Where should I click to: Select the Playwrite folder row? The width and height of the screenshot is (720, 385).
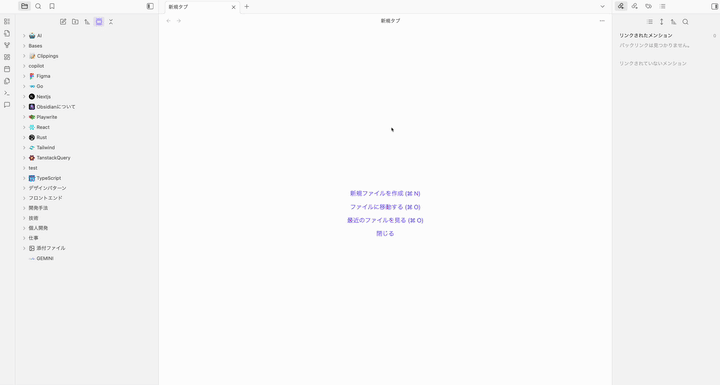[x=87, y=117]
